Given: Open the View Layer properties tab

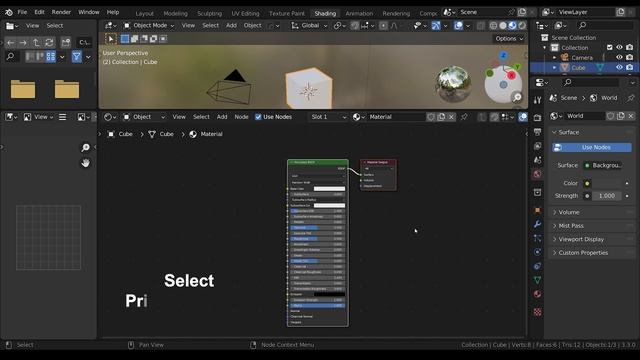Looking at the screenshot, I should 538,146.
